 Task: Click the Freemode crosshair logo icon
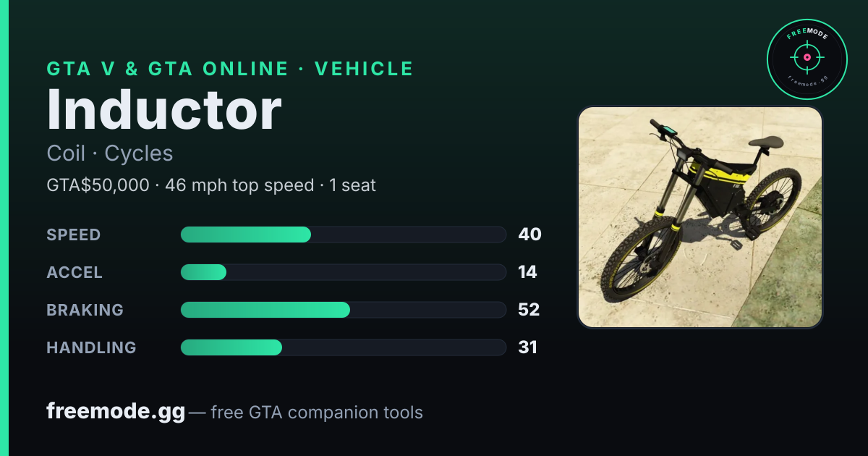tap(807, 59)
